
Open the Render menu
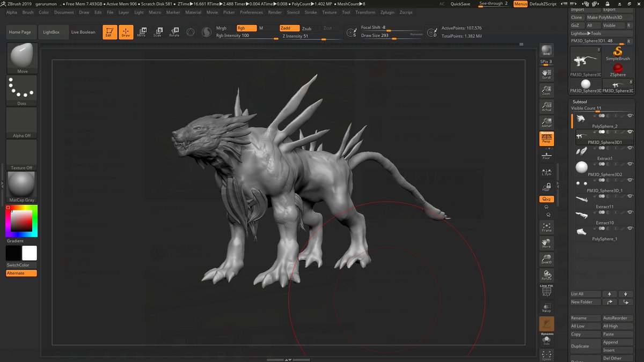point(275,12)
